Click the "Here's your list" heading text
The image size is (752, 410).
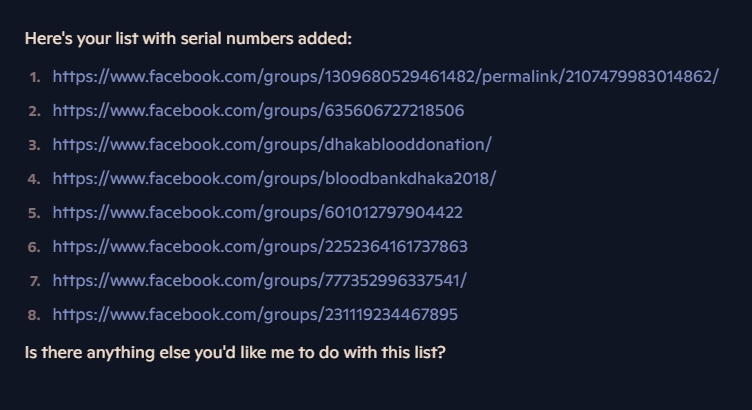click(x=188, y=39)
